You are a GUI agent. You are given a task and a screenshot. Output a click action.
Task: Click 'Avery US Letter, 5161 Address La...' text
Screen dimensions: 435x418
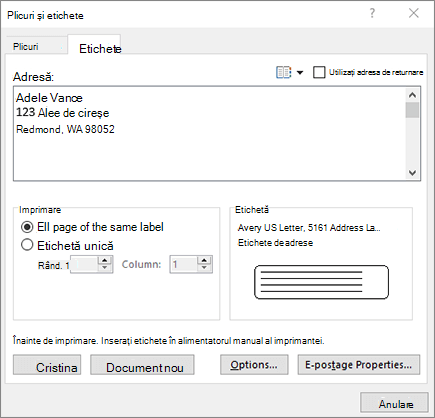tap(309, 228)
